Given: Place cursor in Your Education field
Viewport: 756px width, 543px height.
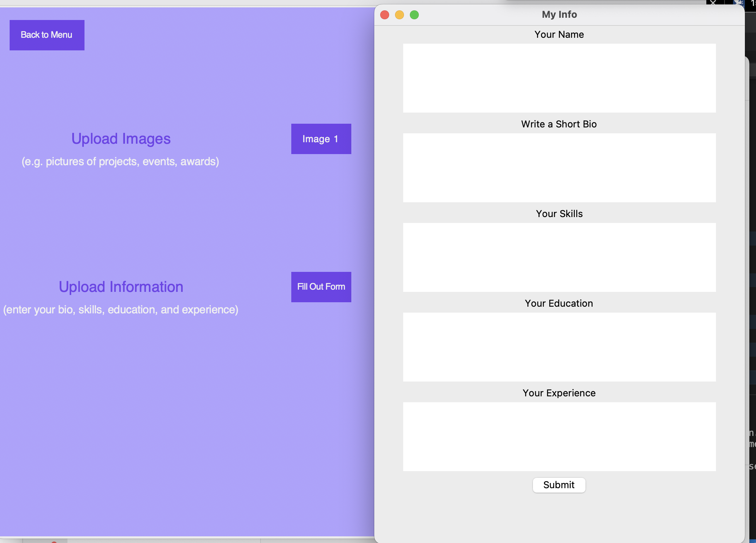Looking at the screenshot, I should [559, 347].
